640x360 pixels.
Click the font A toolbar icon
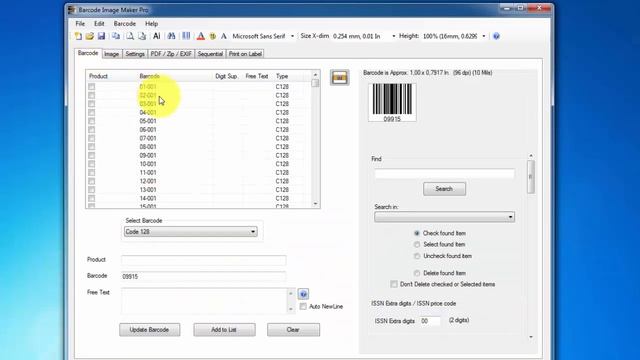[x=224, y=36]
